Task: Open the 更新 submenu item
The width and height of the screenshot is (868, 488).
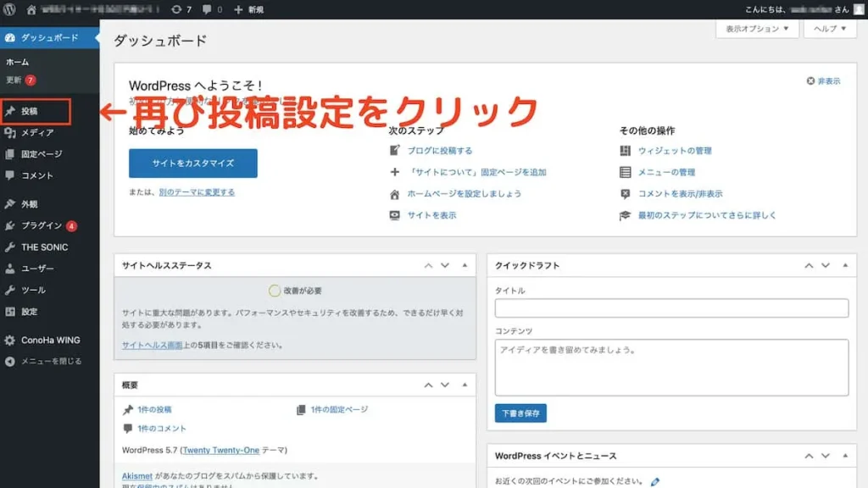Action: pyautogui.click(x=14, y=80)
